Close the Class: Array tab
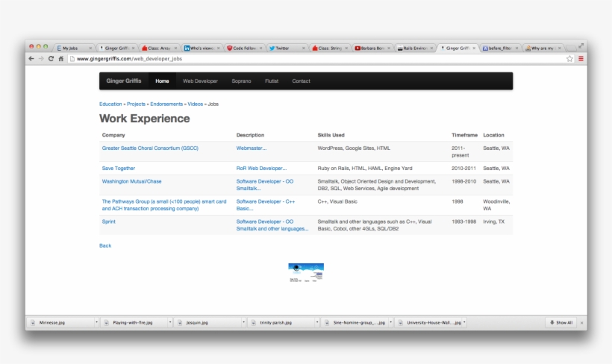The image size is (612, 364). 175,48
